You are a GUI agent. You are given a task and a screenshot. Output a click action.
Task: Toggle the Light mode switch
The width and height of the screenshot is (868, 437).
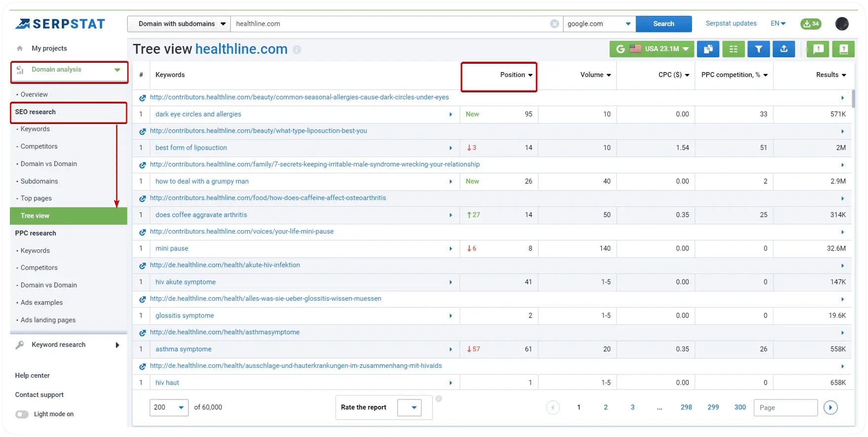coord(22,414)
